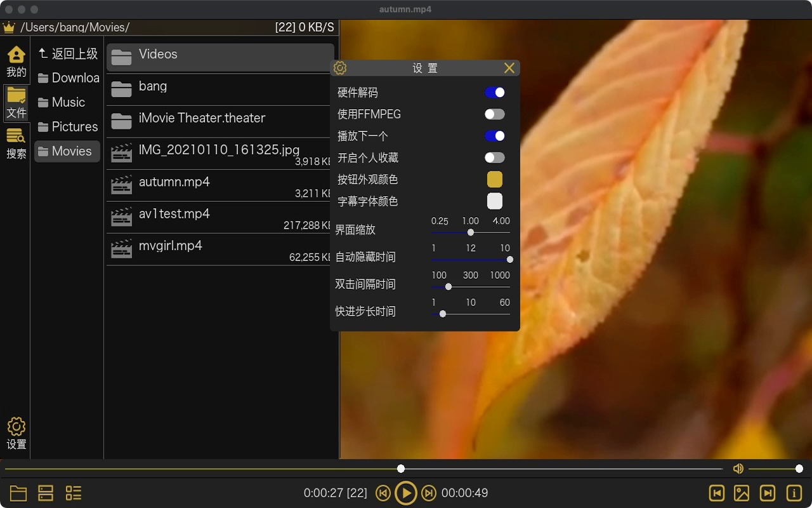Click the 快进步长时间 slider handle
Viewport: 812px width, 508px height.
click(443, 314)
